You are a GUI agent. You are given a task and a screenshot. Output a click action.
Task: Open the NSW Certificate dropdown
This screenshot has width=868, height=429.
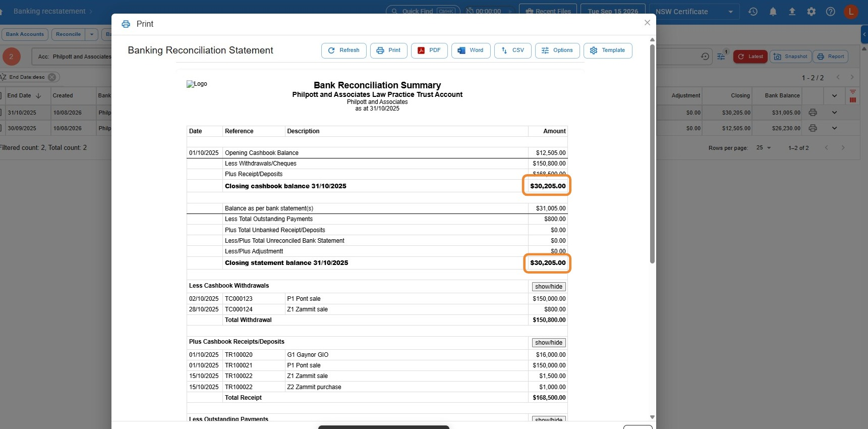pyautogui.click(x=695, y=12)
